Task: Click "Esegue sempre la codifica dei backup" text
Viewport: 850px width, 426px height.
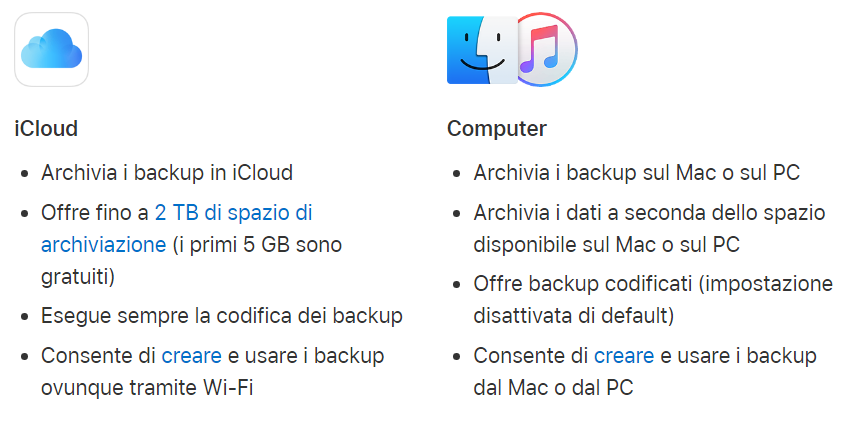Action: coord(221,316)
